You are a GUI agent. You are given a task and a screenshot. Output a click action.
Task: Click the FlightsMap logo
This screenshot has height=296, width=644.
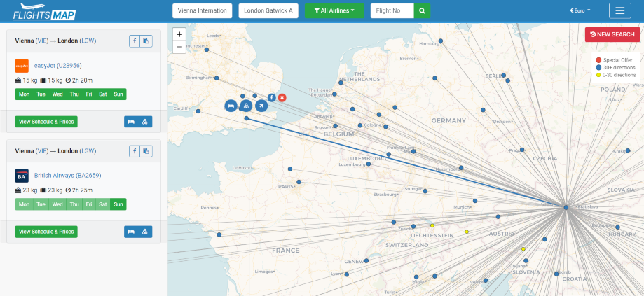(44, 11)
